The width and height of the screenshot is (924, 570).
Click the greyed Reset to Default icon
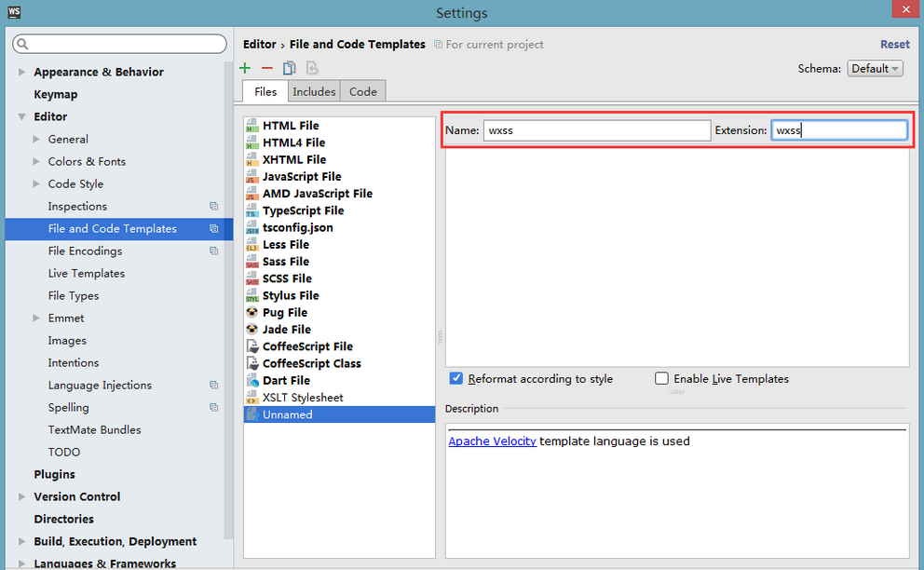312,68
